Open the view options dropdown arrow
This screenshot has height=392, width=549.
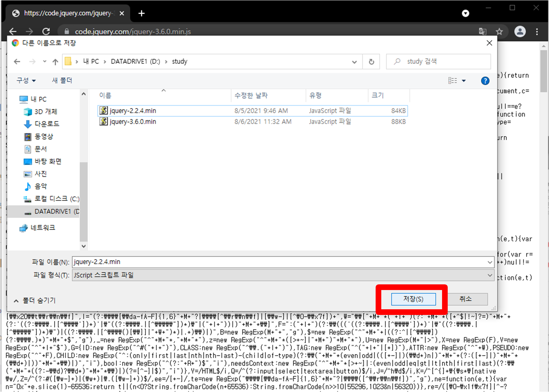(x=464, y=81)
